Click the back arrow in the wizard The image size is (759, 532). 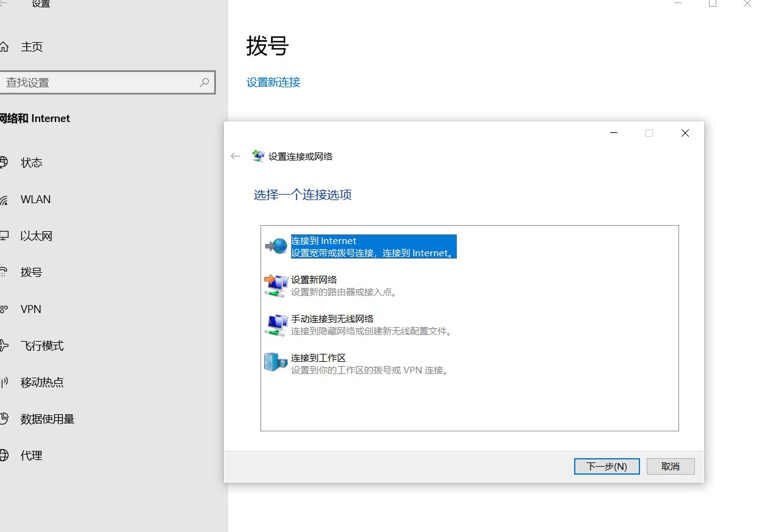(x=235, y=156)
